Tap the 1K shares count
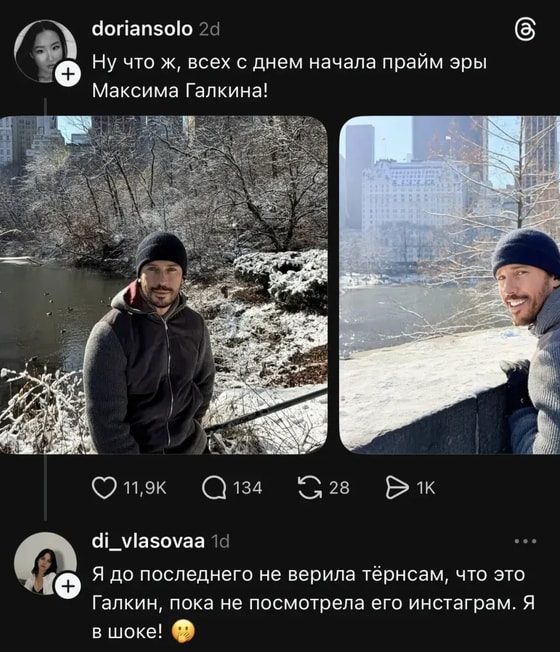This screenshot has width=560, height=652. [x=426, y=488]
